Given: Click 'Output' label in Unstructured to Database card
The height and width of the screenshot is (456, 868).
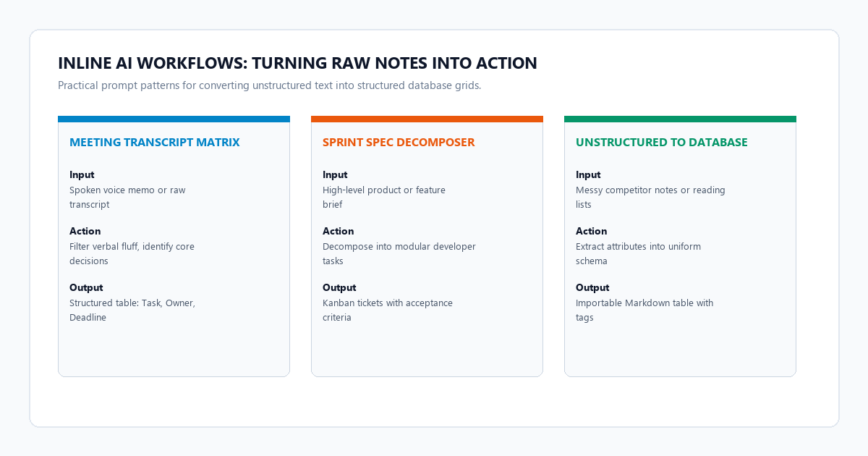Looking at the screenshot, I should [x=592, y=287].
